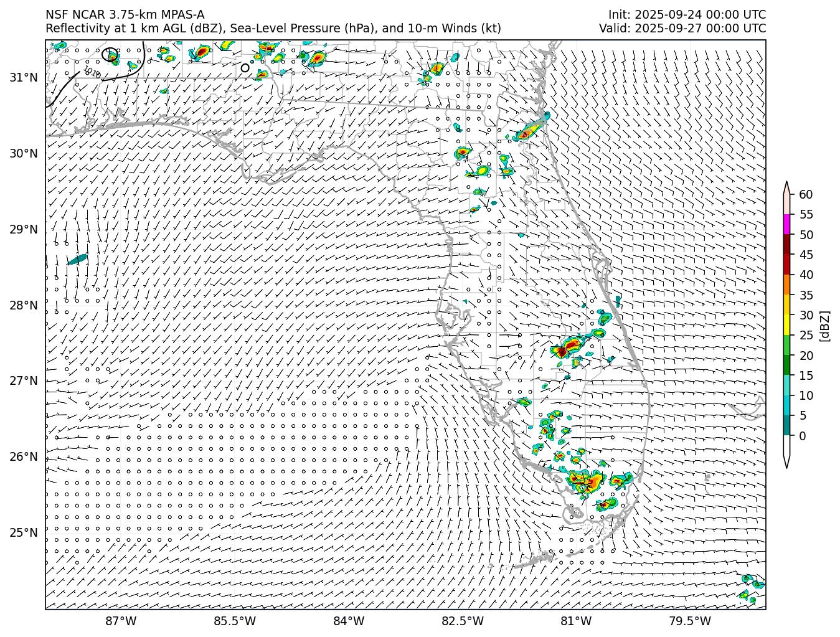Image resolution: width=840 pixels, height=637 pixels.
Task: Click the [dBZ] colorbar axis label
Action: click(824, 325)
